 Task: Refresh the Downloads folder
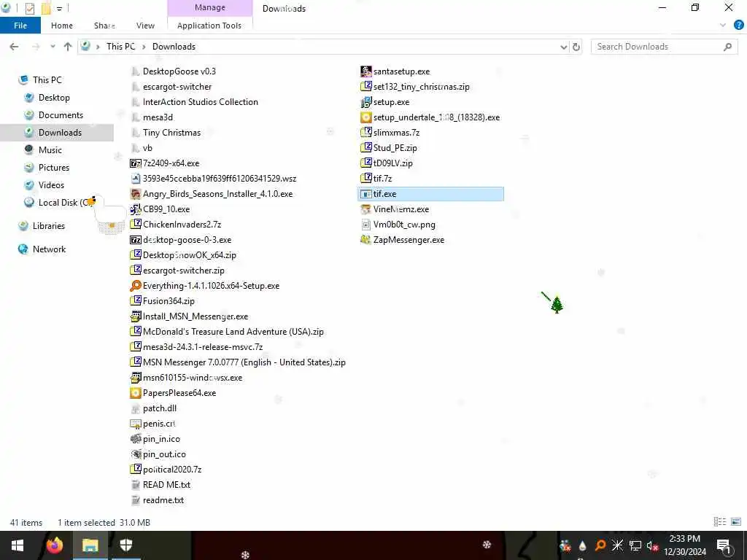[576, 47]
